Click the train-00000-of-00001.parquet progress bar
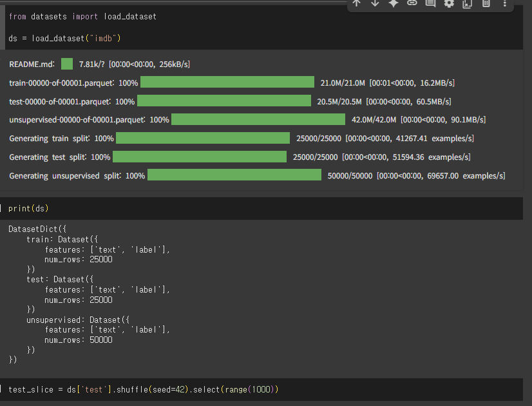Screen dimensions: 532x406 point(227,82)
